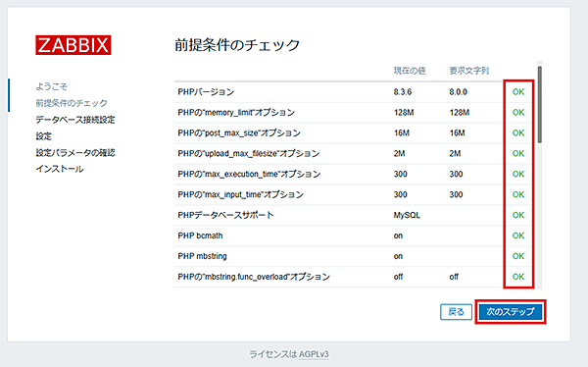Click the 次のステップ button
588x367 pixels.
point(511,311)
